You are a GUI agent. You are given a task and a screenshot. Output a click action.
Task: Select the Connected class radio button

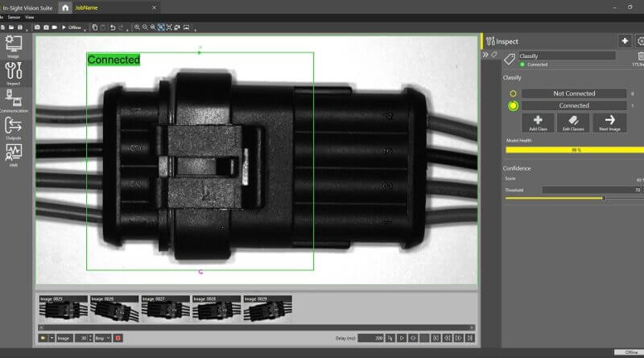point(513,105)
